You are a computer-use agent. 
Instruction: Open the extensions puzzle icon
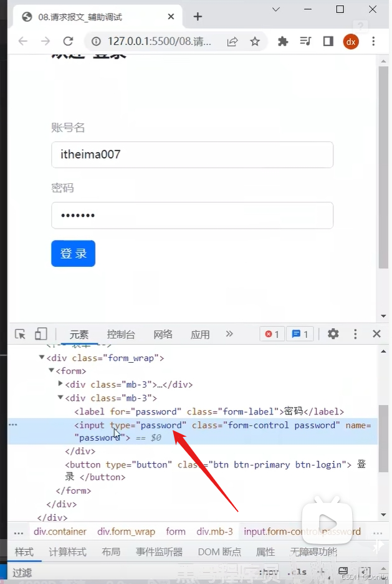coord(283,41)
